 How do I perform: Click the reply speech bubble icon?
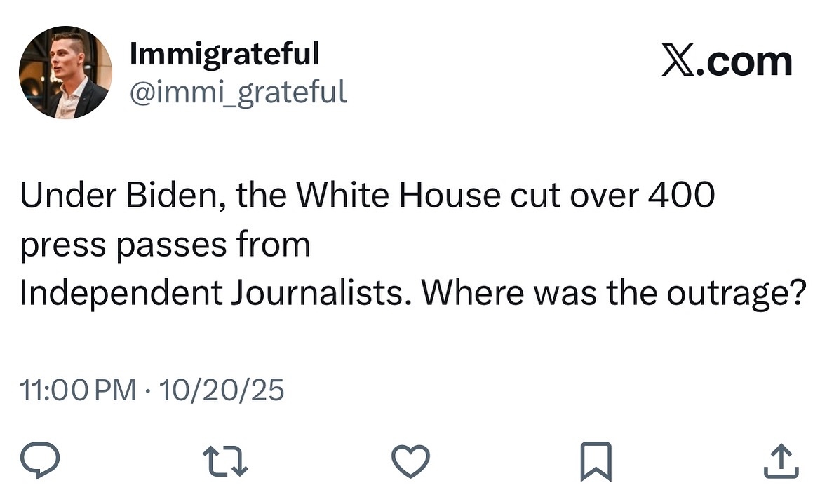[x=39, y=462]
